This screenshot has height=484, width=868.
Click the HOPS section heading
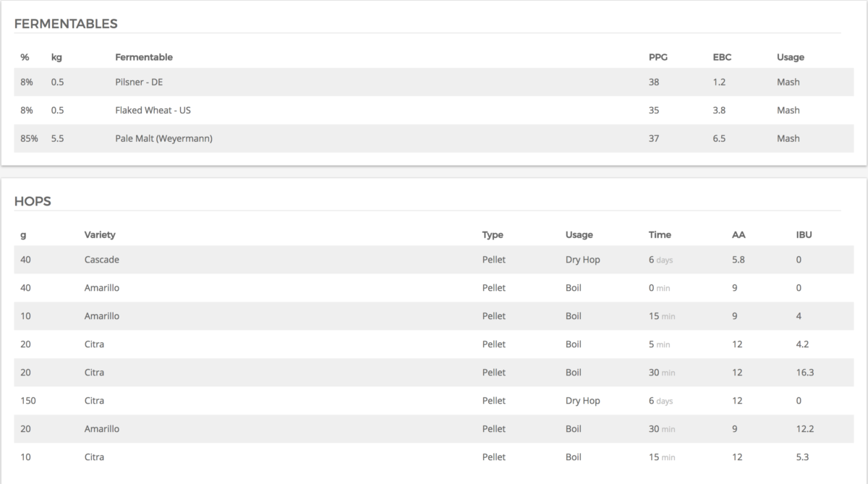[x=33, y=202]
